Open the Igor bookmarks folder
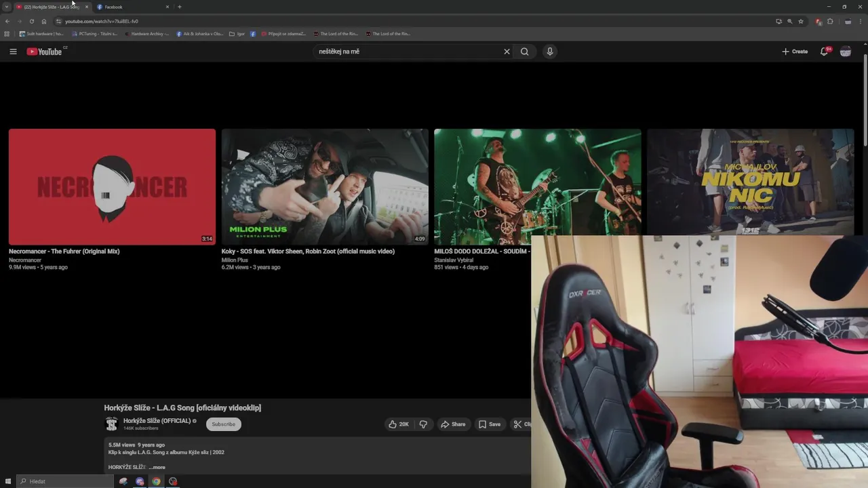 tap(237, 33)
